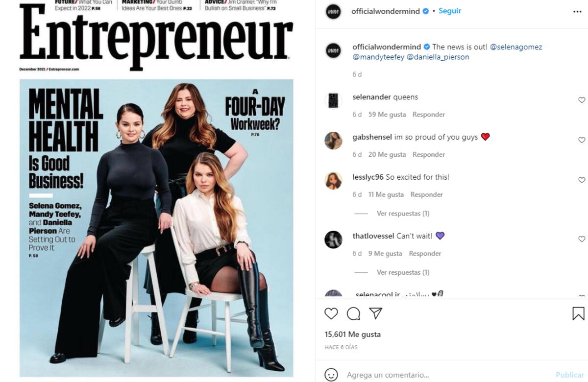Viewport: 588px width, 382px height.
Task: Open the three-dot more options menu
Action: (x=577, y=11)
